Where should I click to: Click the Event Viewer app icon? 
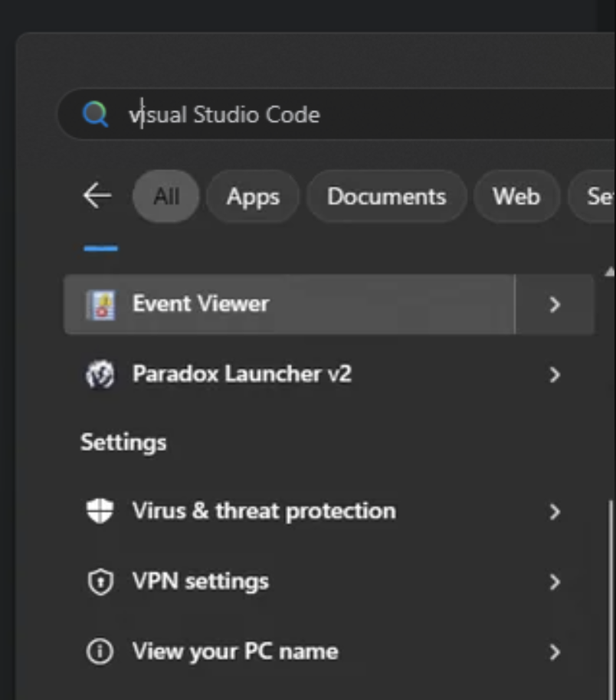pos(100,305)
